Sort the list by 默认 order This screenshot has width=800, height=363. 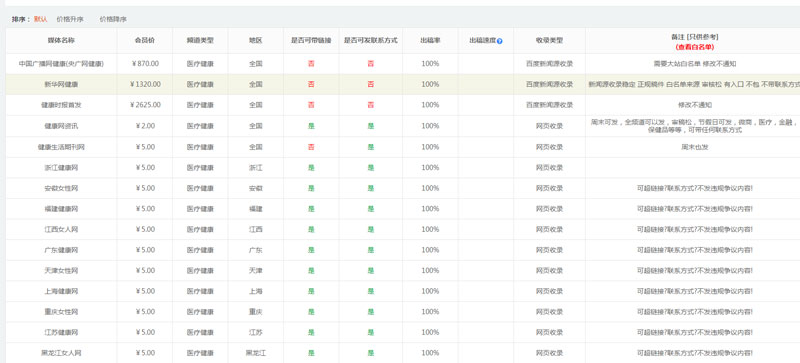[x=40, y=19]
